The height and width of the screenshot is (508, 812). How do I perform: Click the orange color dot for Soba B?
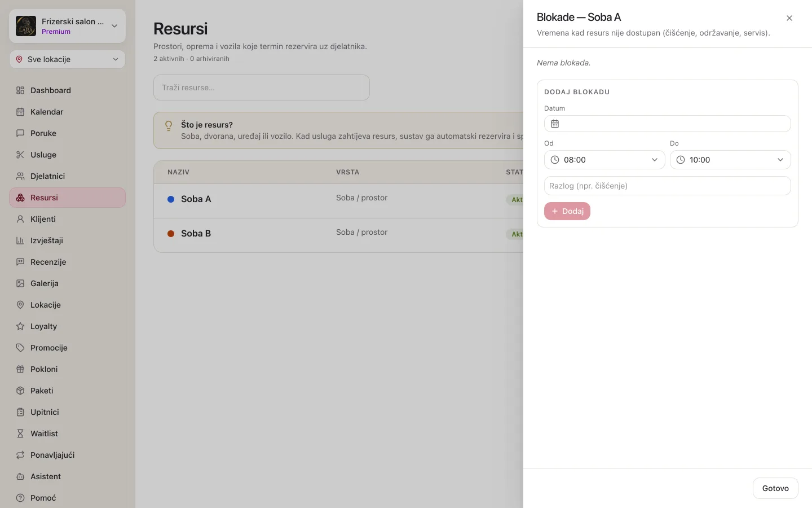[x=171, y=234]
